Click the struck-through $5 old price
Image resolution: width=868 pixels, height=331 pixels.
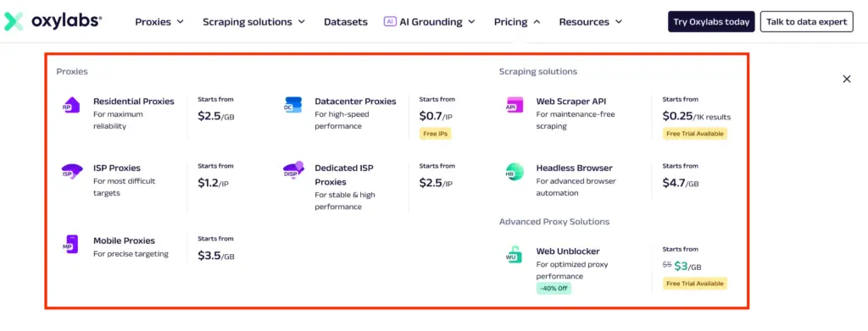click(667, 265)
